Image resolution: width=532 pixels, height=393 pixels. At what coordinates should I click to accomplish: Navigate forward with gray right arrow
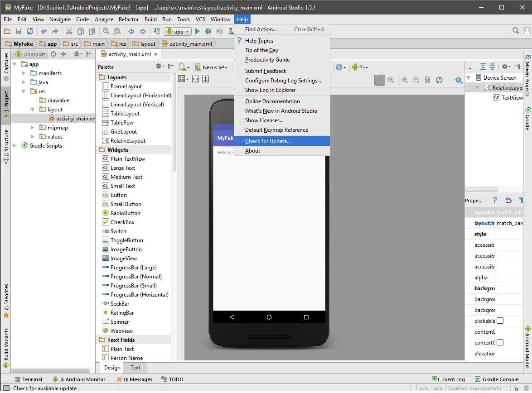[x=143, y=32]
